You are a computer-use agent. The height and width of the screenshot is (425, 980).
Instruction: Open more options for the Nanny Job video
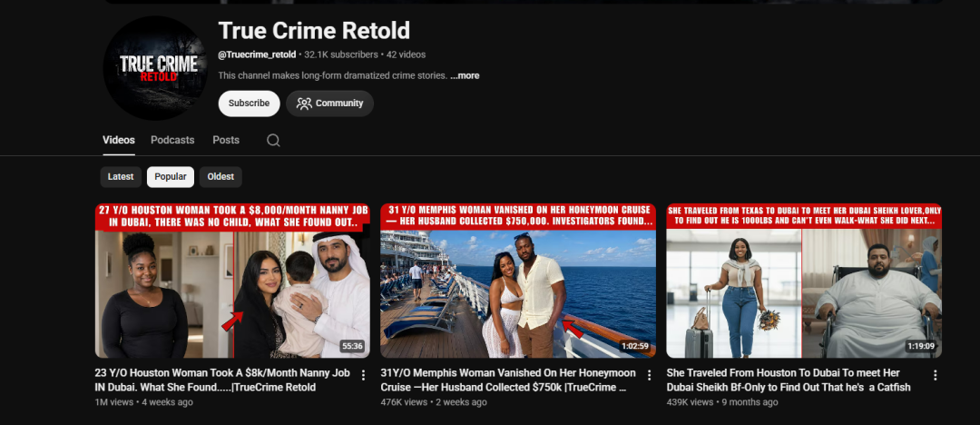[363, 375]
